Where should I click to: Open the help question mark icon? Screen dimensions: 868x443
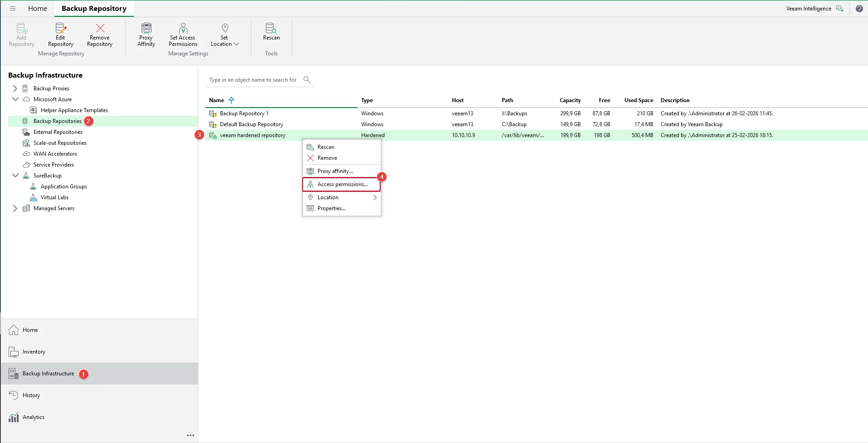859,9
